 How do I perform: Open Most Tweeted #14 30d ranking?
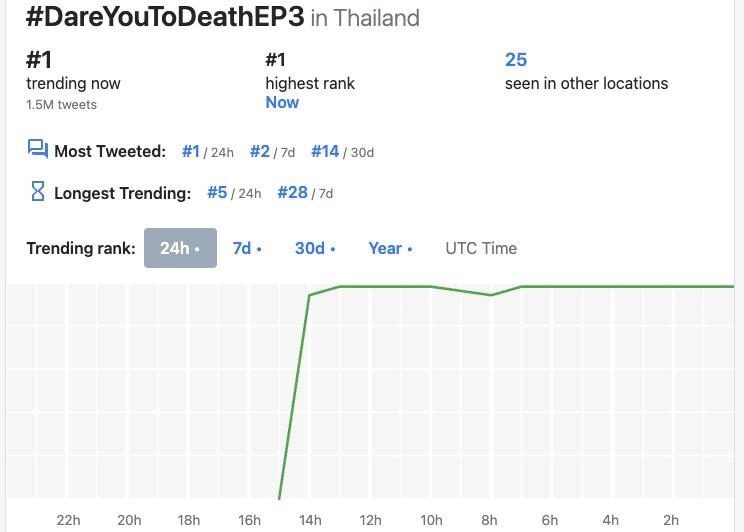(325, 151)
